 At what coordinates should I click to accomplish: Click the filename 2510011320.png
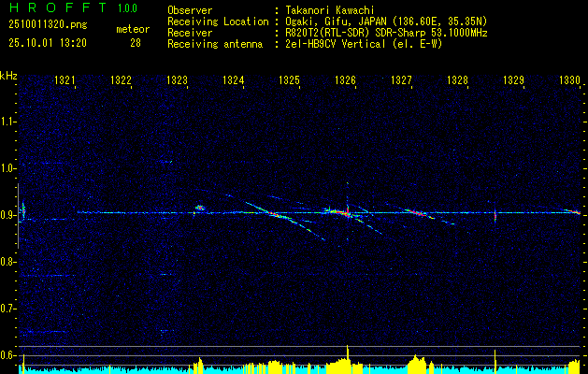48,25
